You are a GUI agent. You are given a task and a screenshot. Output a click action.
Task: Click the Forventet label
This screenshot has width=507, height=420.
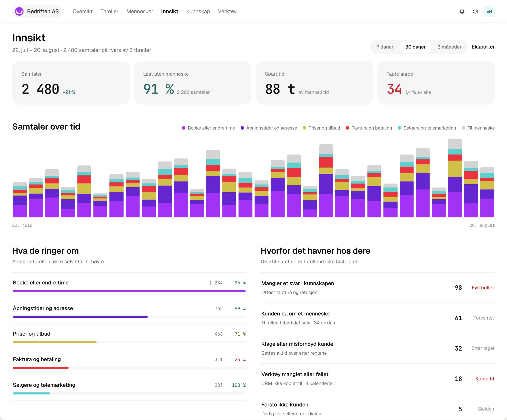484,318
